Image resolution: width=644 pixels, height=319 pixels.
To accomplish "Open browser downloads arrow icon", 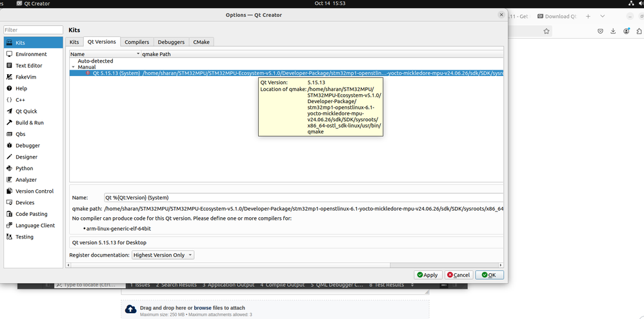I will [x=613, y=31].
